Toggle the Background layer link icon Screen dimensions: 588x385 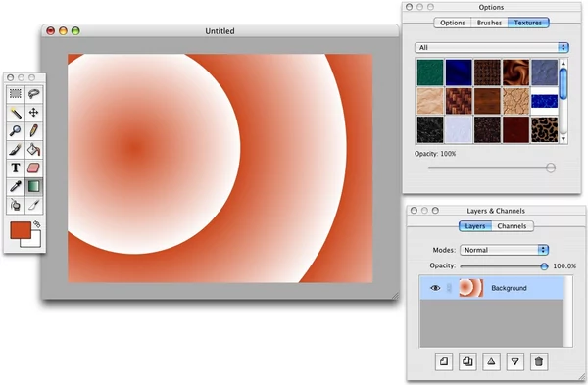pyautogui.click(x=450, y=288)
